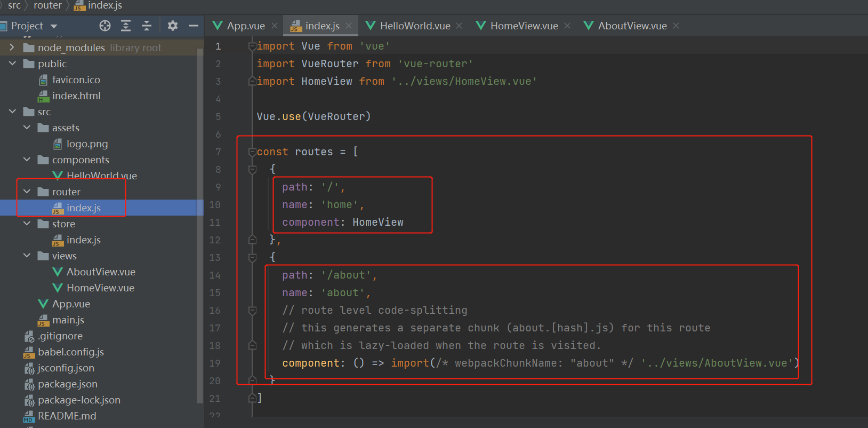Click Expand All icon in Project panel
Image resolution: width=868 pixels, height=428 pixels.
click(x=126, y=26)
